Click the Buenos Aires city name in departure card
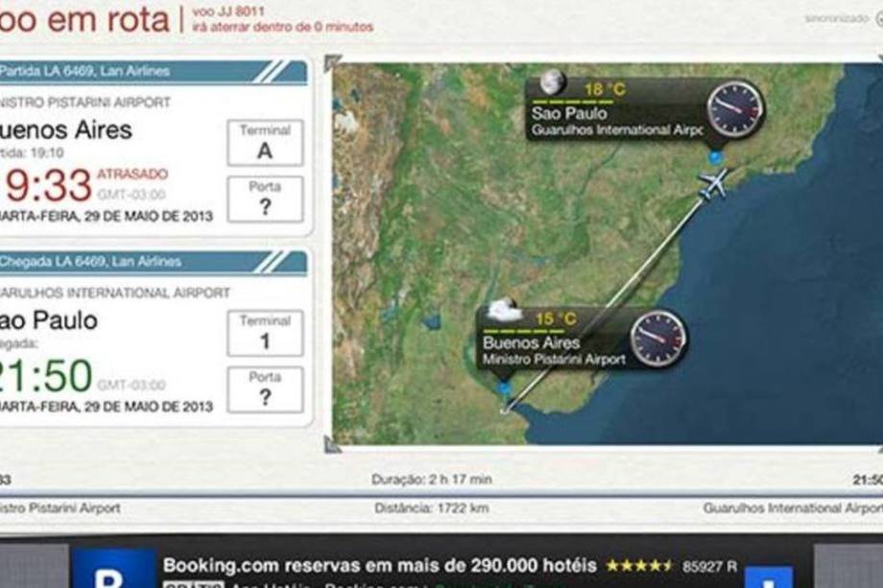Screen dimensions: 883x588 pyautogui.click(x=66, y=130)
